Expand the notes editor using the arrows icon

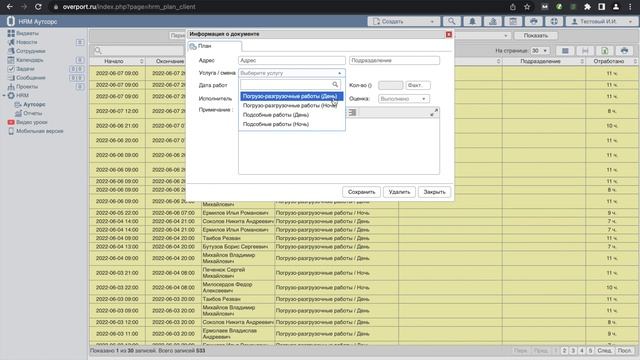point(434,112)
